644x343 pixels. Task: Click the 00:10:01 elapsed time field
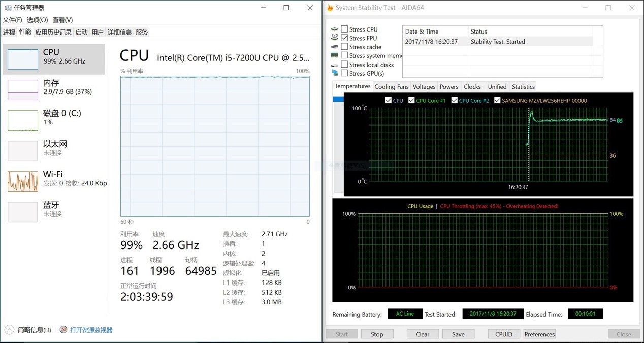[x=586, y=314]
